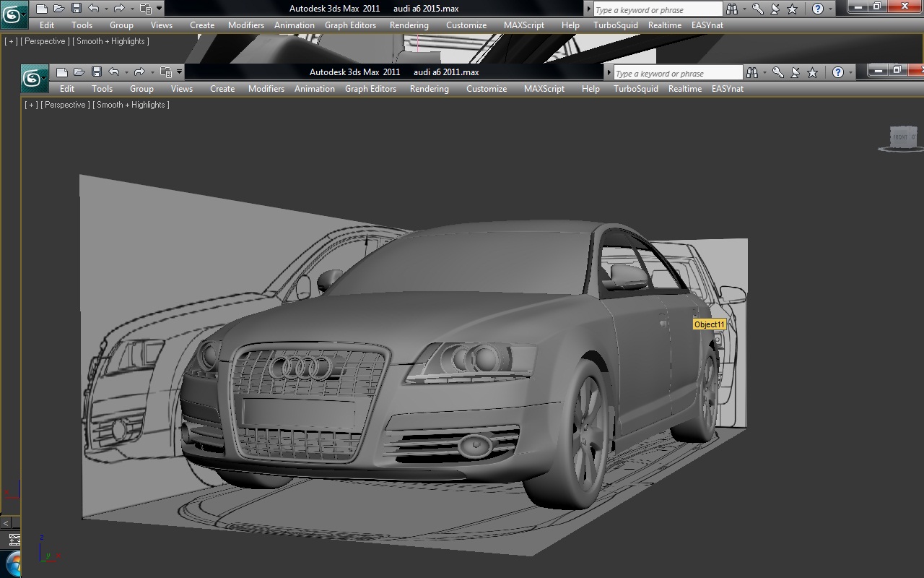Click New Scene icon in audi a6 2011 window
The height and width of the screenshot is (578, 924).
[x=62, y=72]
